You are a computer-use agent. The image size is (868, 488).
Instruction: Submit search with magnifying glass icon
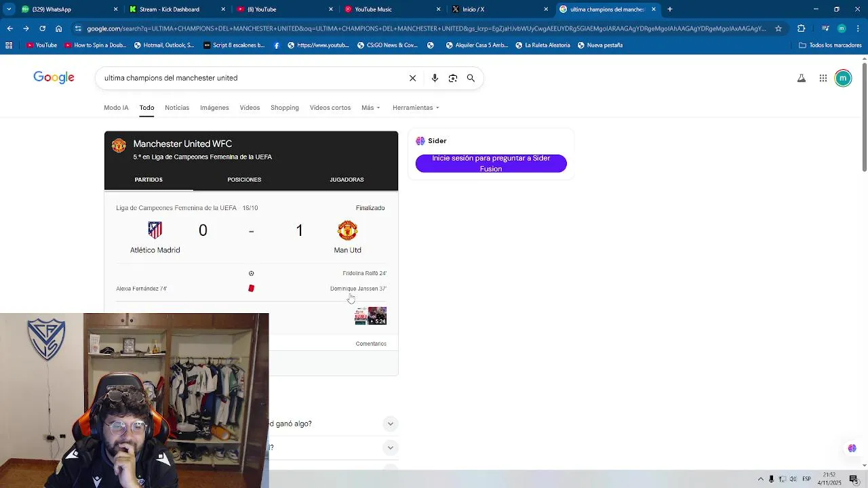471,78
